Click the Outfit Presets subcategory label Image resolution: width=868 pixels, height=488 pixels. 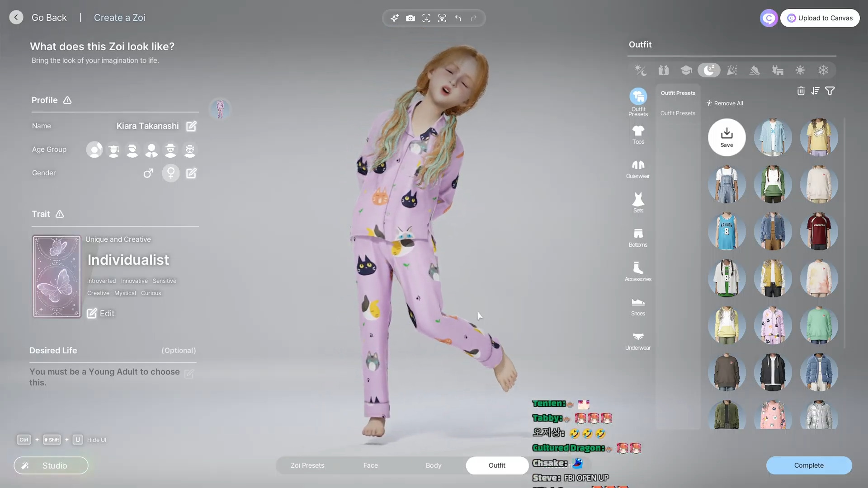pyautogui.click(x=678, y=113)
